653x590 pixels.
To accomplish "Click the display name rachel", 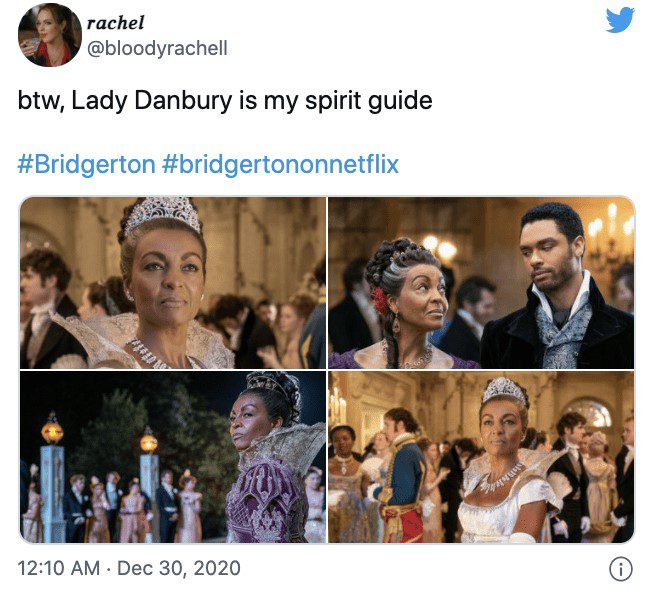I will (x=115, y=22).
